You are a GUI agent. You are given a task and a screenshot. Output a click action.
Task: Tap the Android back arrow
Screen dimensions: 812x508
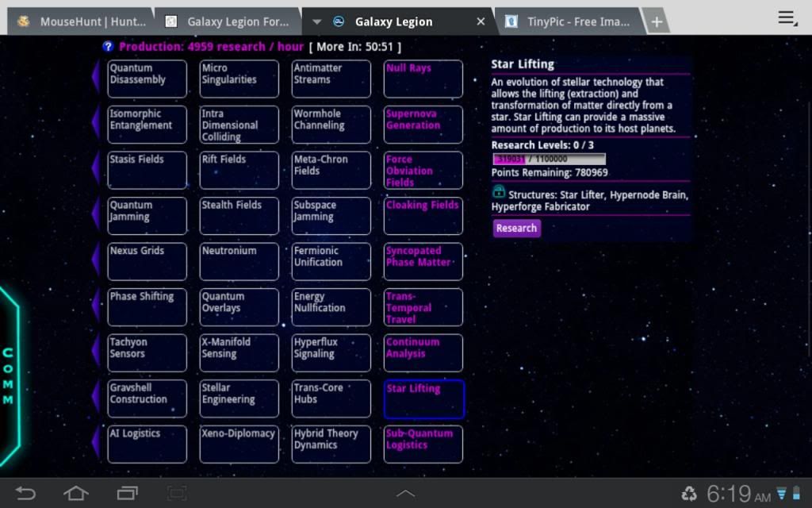[x=25, y=494]
